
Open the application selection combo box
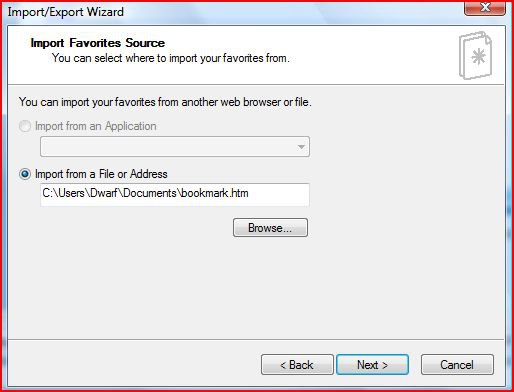click(x=175, y=146)
